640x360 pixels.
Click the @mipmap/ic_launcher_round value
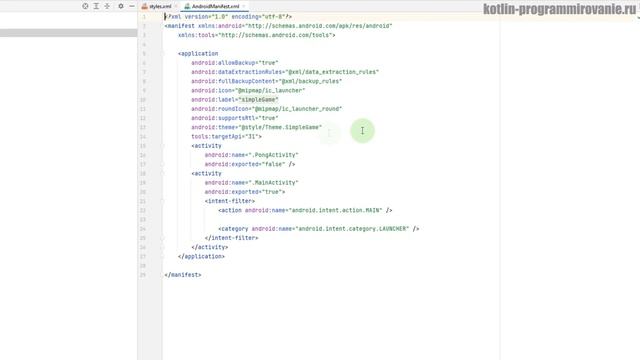click(x=297, y=109)
